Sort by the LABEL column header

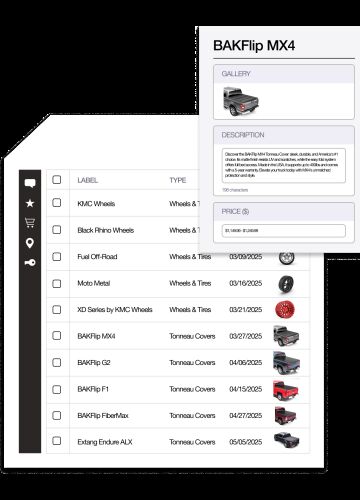click(87, 180)
